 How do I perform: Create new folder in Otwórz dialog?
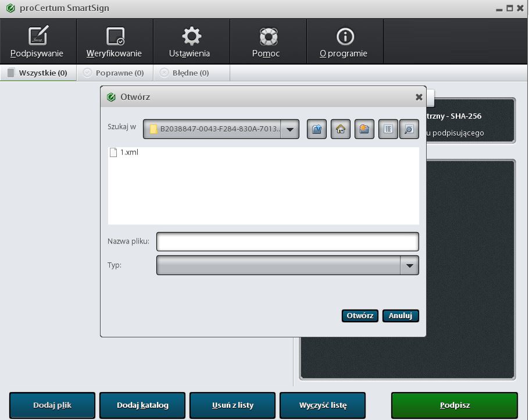pyautogui.click(x=364, y=129)
